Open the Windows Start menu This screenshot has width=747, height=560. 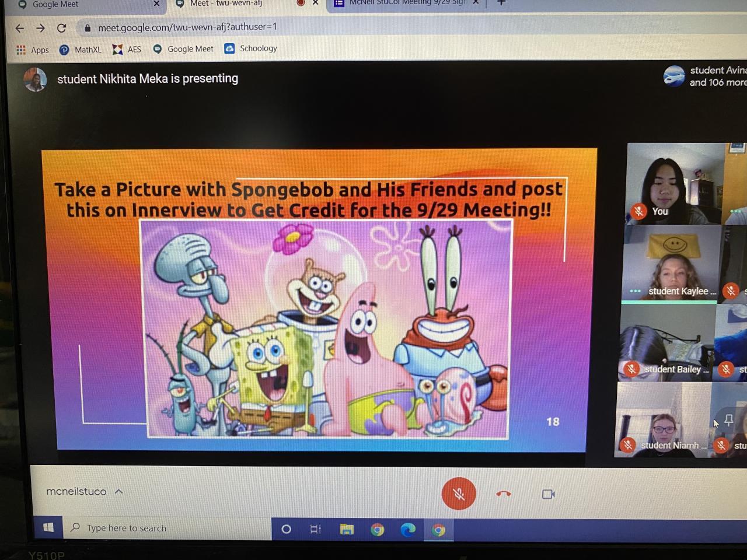pyautogui.click(x=48, y=528)
